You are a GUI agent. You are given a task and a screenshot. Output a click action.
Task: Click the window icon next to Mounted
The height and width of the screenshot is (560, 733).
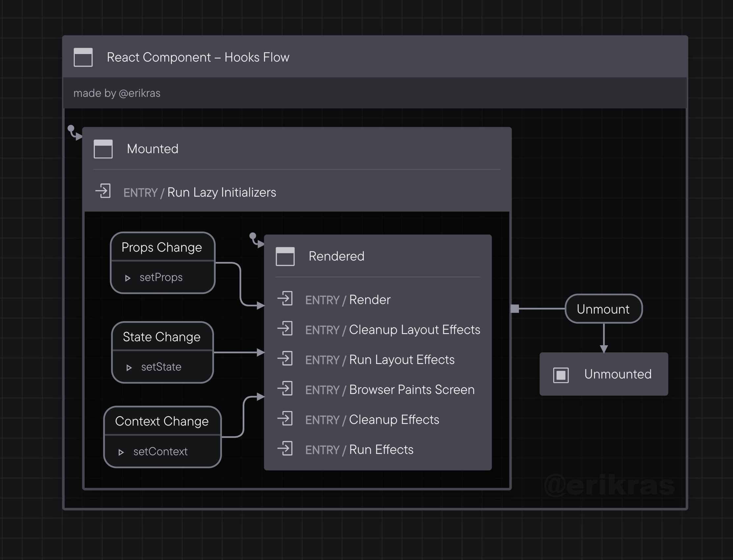[x=103, y=150]
